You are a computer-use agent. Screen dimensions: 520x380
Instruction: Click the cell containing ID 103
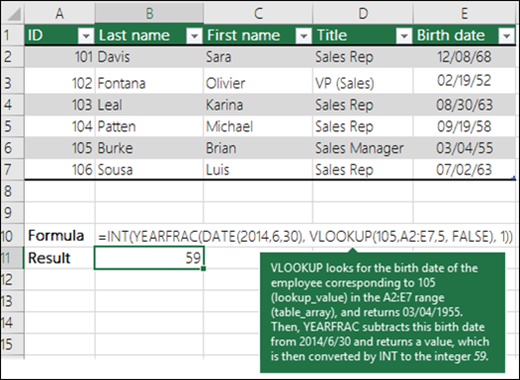(60, 105)
